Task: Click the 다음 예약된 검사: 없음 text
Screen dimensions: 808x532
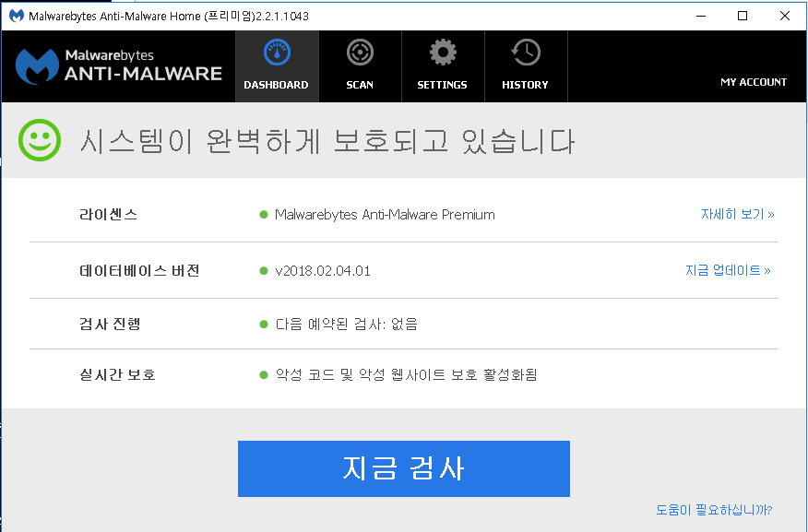Action: (346, 324)
